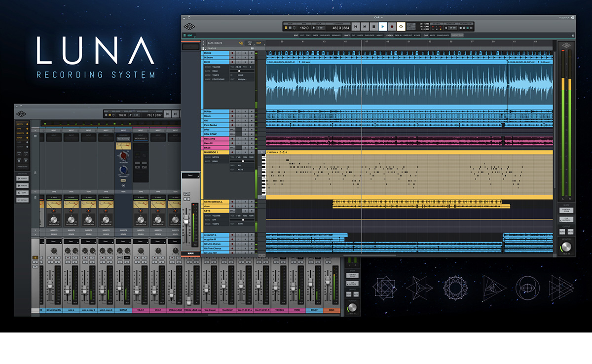Select the MINIMOOG 1 track header
Screen dimensions: 592x364
coord(216,152)
